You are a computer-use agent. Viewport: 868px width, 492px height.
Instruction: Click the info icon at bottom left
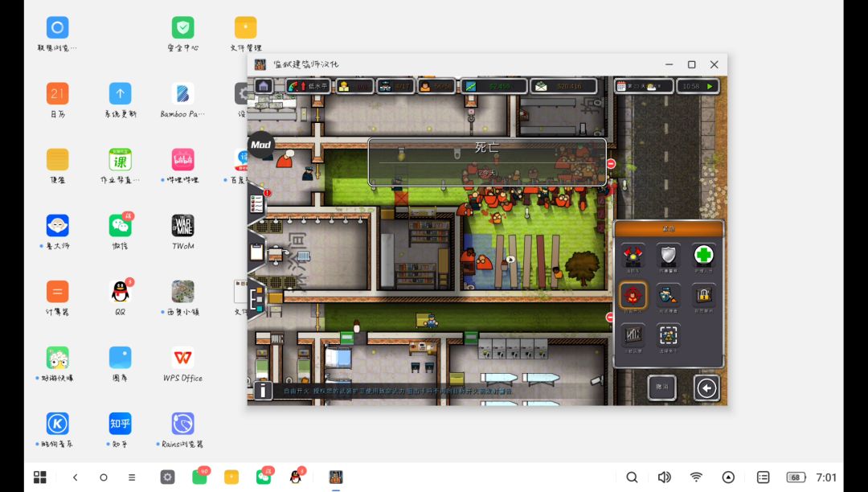pos(263,392)
